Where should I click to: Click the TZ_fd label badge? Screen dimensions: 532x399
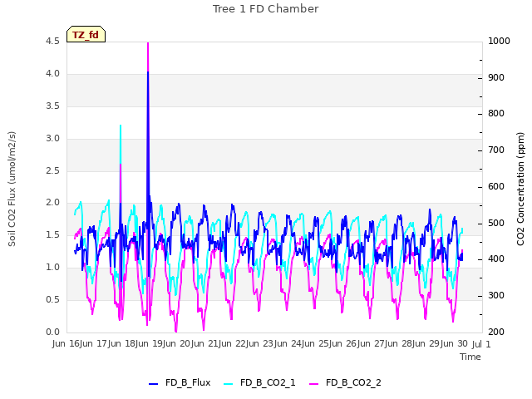86,34
